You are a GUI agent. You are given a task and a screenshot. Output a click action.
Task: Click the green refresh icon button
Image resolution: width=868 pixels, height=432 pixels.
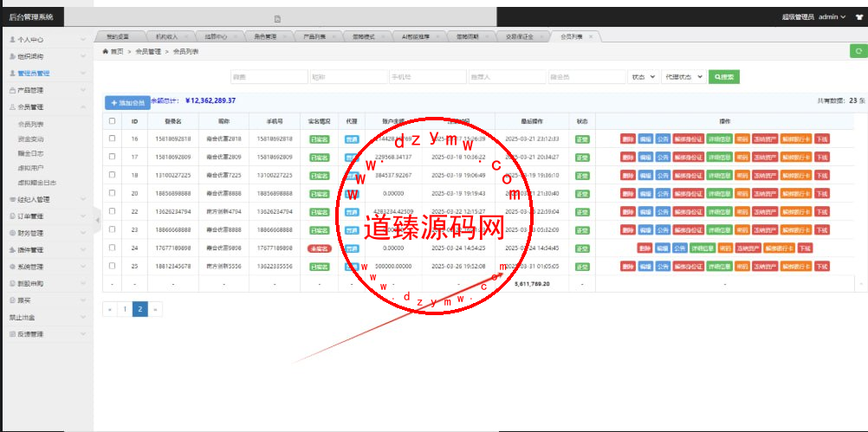click(858, 51)
